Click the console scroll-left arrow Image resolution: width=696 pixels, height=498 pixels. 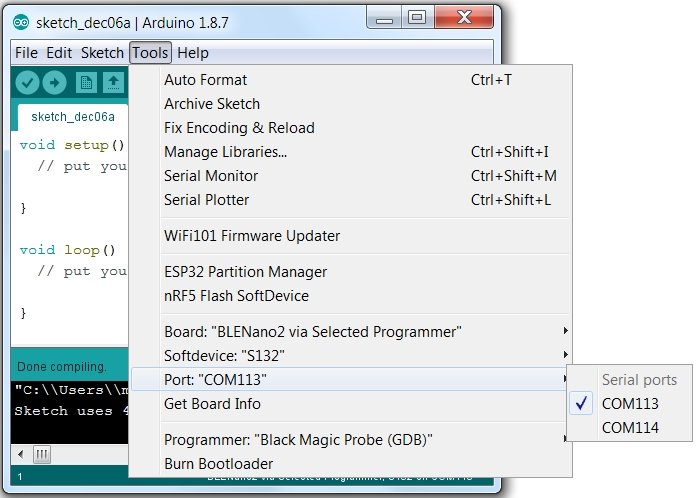20,454
